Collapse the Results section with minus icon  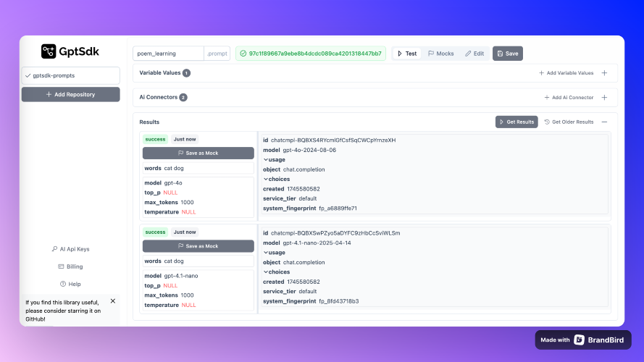605,122
